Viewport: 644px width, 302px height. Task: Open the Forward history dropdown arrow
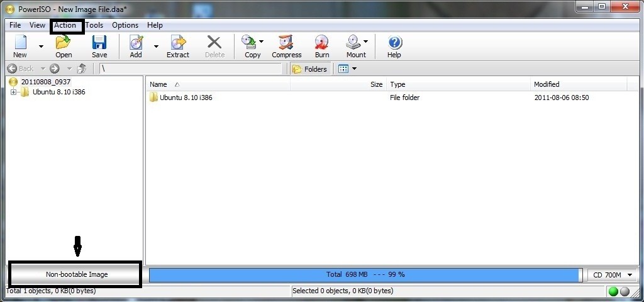[69, 69]
